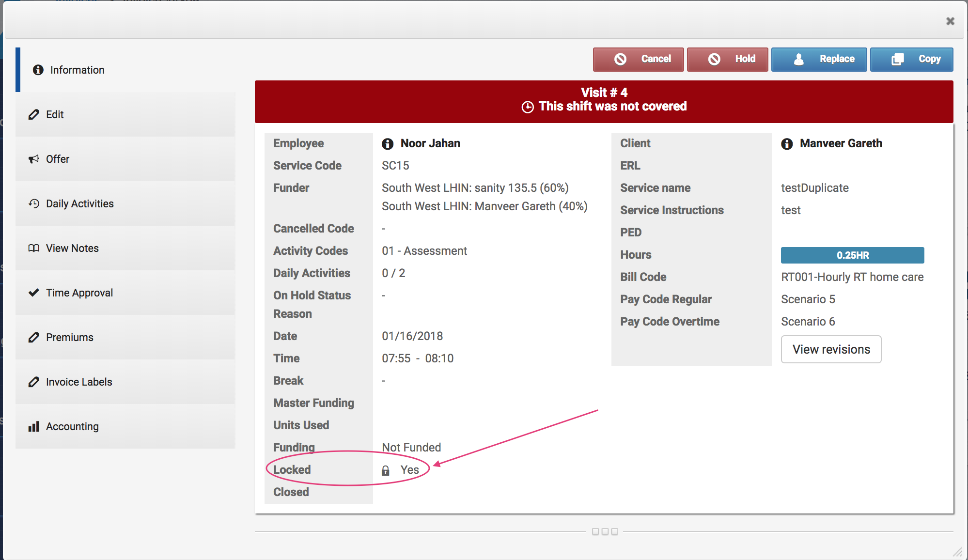Viewport: 968px width, 560px height.
Task: Click the View Notes book icon
Action: [x=33, y=249]
